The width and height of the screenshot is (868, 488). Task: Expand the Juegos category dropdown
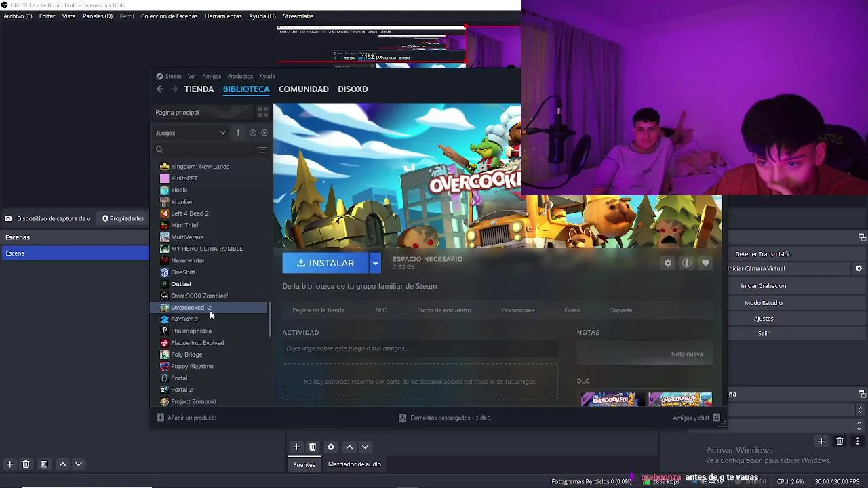point(191,133)
